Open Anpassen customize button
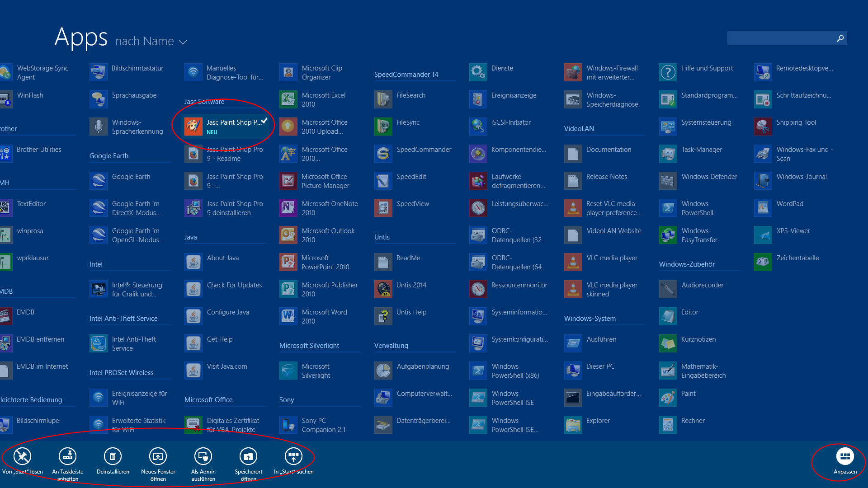This screenshot has width=868, height=488. click(844, 456)
